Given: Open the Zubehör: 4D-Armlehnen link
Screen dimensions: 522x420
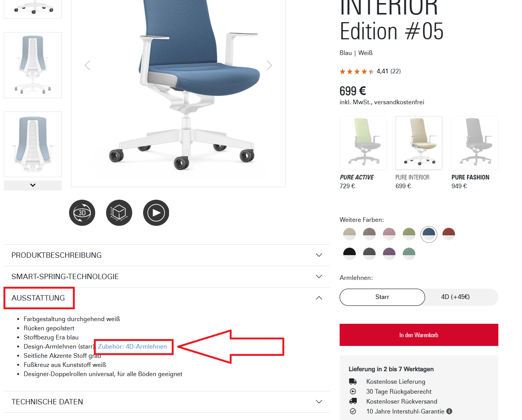Looking at the screenshot, I should [132, 347].
